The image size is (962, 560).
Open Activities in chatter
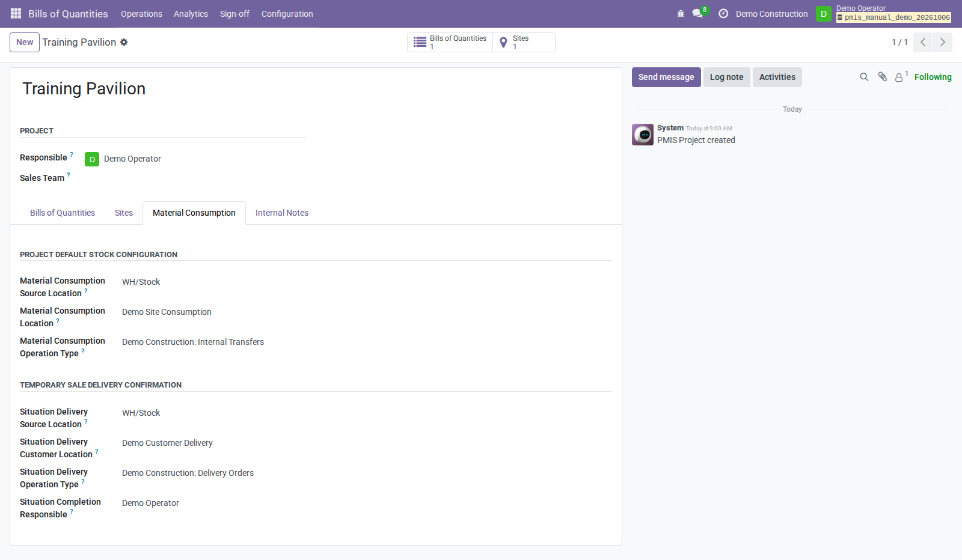777,77
